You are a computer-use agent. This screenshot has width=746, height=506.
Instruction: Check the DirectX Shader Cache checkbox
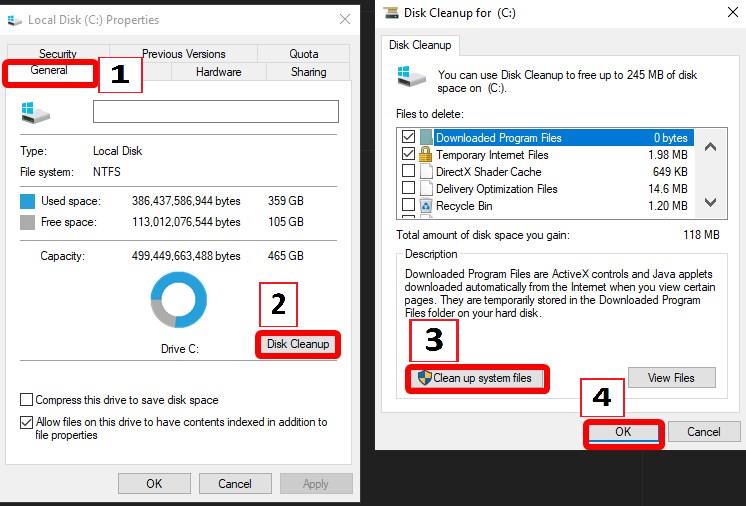pos(408,170)
